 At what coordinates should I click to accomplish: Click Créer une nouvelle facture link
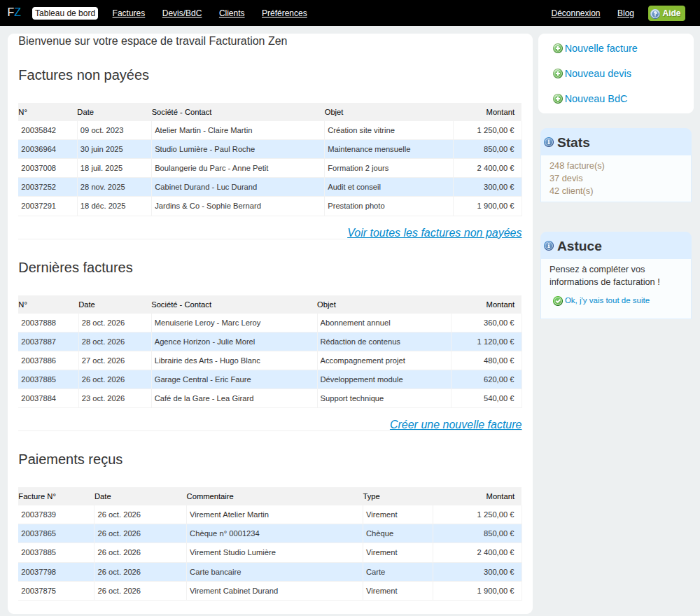coord(456,424)
